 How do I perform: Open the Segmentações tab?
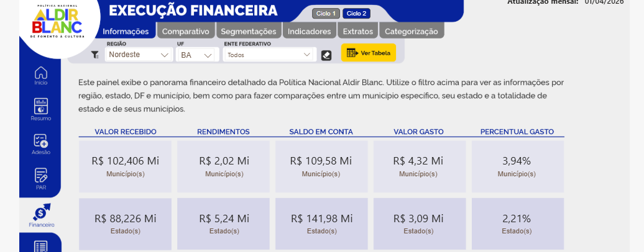point(249,31)
